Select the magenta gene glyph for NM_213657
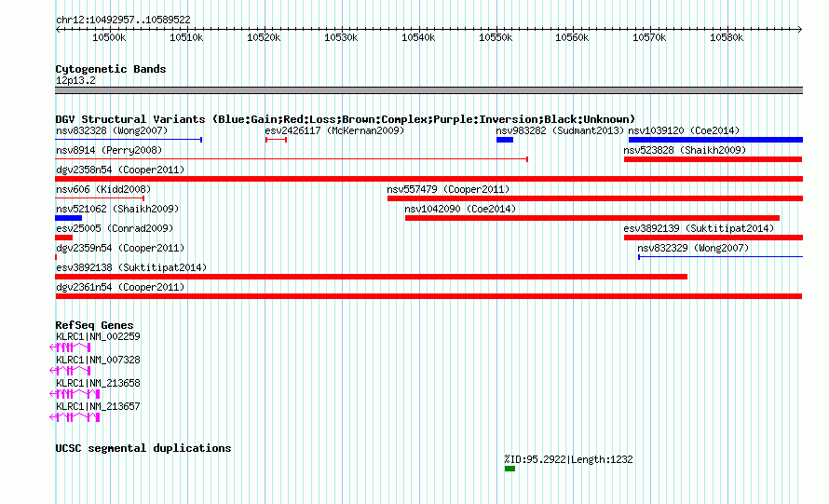This screenshot has height=504, width=829. pyautogui.click(x=75, y=417)
